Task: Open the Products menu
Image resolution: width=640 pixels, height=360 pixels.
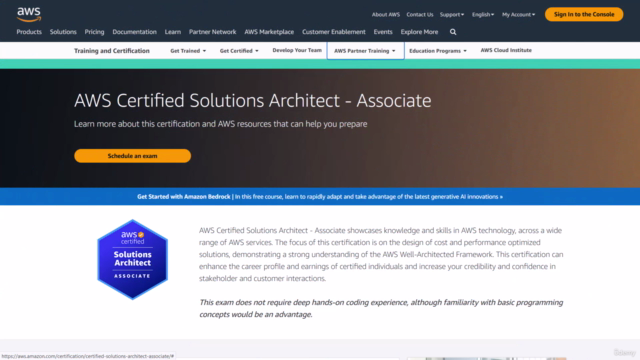Action: (x=29, y=32)
